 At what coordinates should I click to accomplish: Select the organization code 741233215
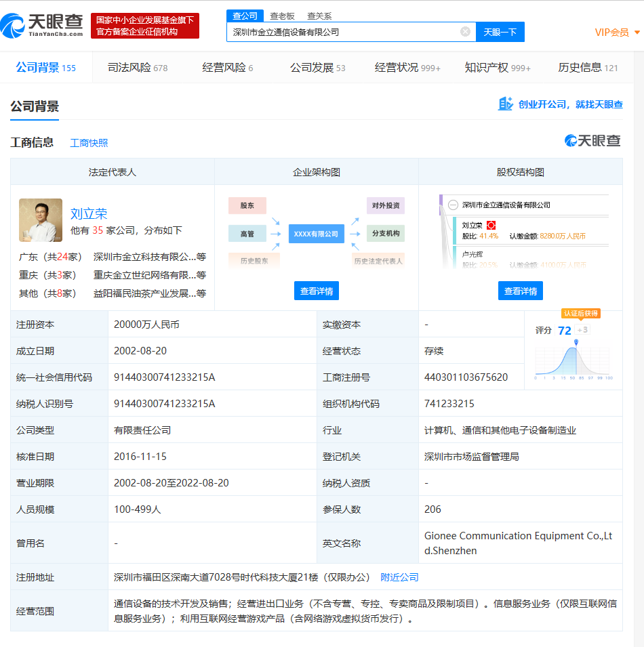[449, 404]
